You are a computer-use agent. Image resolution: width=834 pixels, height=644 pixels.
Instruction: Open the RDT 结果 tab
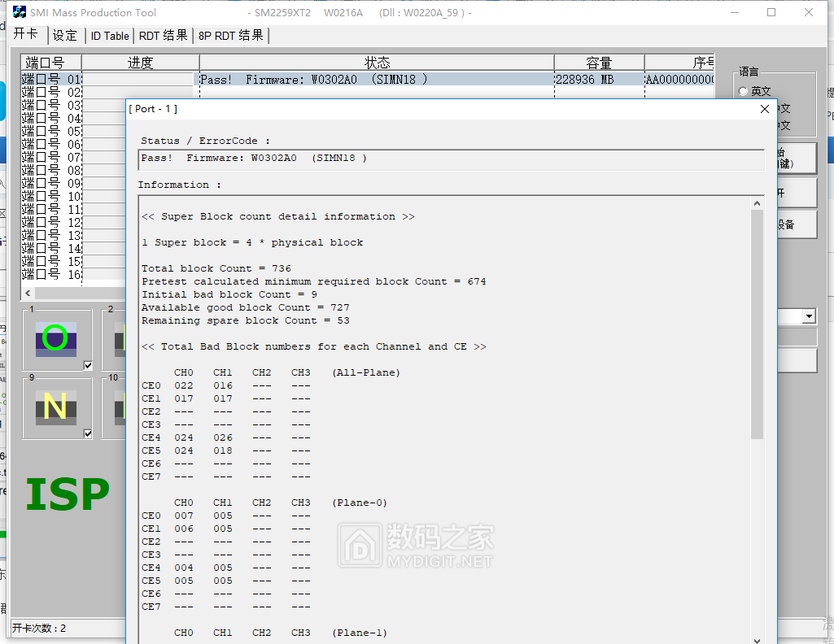pos(164,36)
